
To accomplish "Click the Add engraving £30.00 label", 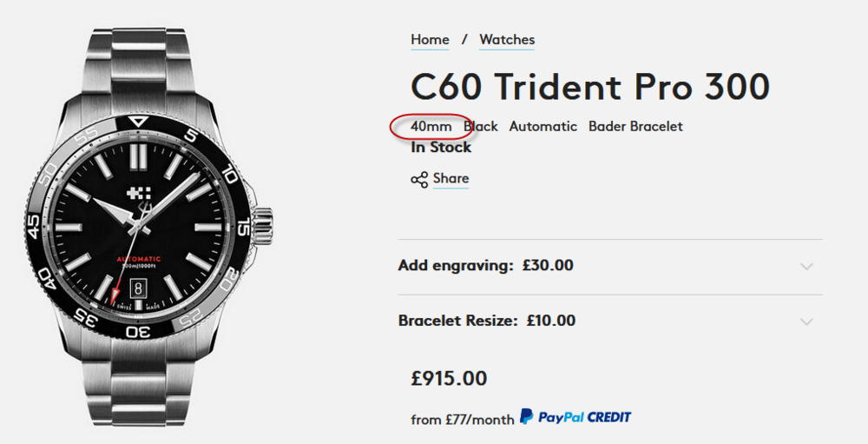I will tap(485, 266).
